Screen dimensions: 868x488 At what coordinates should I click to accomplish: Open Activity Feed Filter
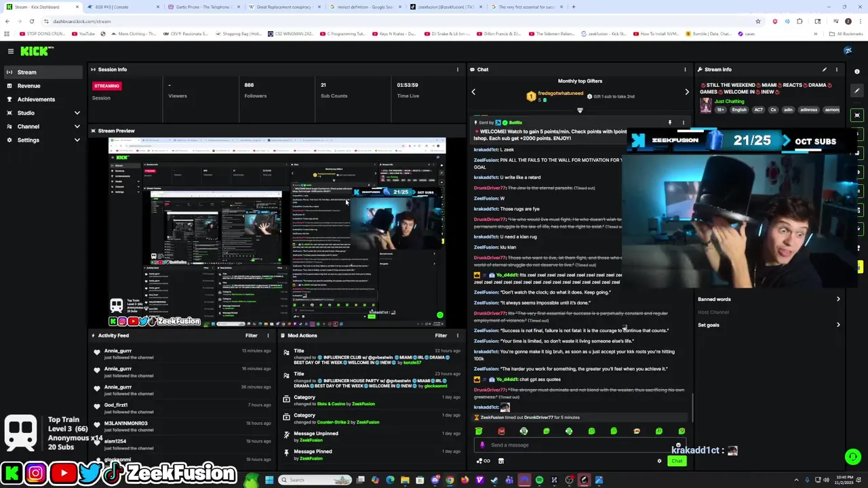tap(252, 335)
